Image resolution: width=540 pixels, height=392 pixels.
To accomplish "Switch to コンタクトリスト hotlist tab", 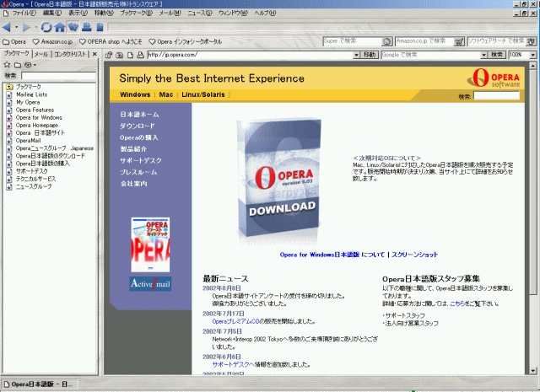I will point(70,54).
